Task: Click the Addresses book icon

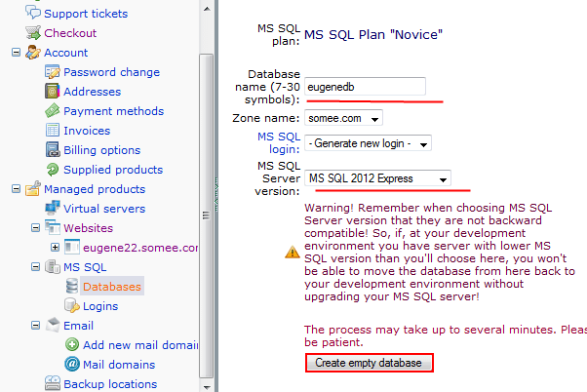Action: tap(52, 92)
